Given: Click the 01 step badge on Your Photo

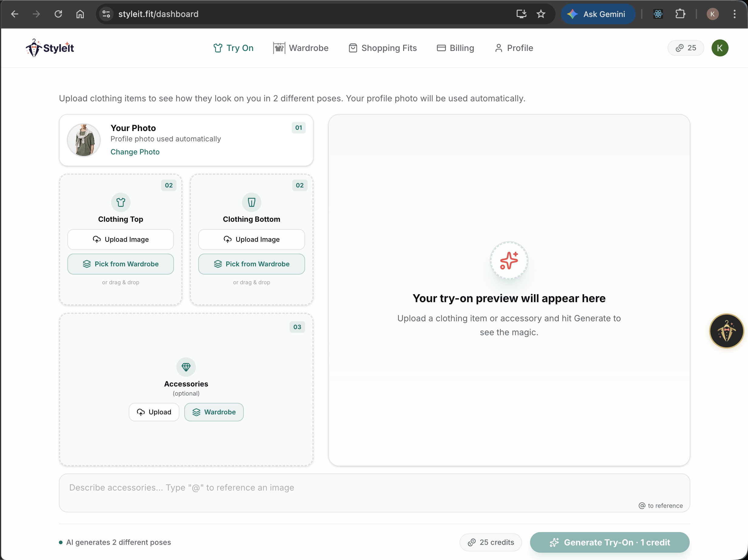Looking at the screenshot, I should coord(299,128).
